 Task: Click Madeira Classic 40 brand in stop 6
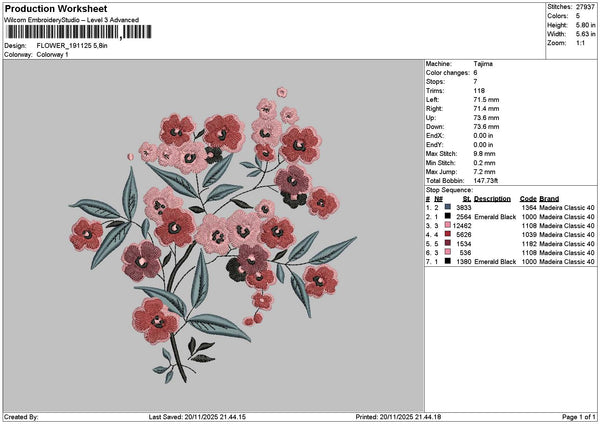pyautogui.click(x=567, y=253)
